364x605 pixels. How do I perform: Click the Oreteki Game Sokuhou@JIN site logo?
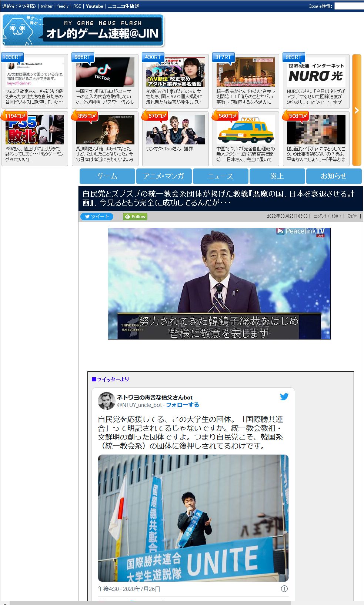tap(83, 30)
